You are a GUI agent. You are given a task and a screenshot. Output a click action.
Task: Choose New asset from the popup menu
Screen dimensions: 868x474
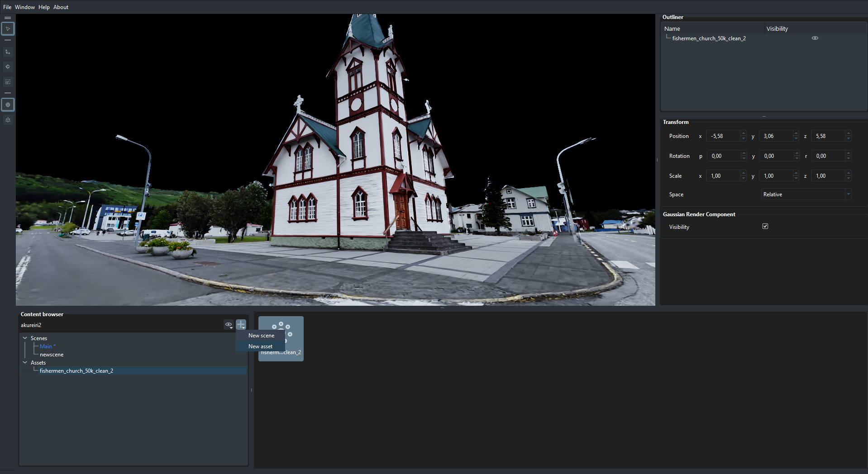[x=260, y=346]
